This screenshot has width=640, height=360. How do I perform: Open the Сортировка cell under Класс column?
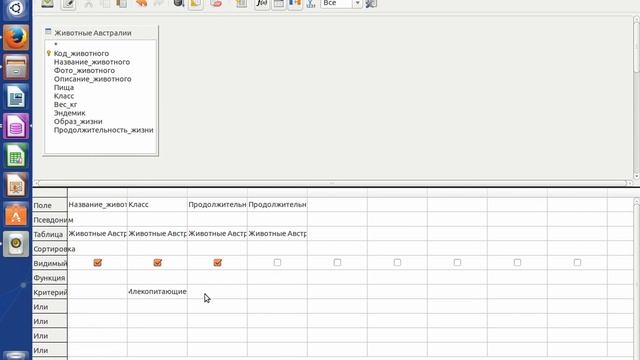[x=157, y=248]
